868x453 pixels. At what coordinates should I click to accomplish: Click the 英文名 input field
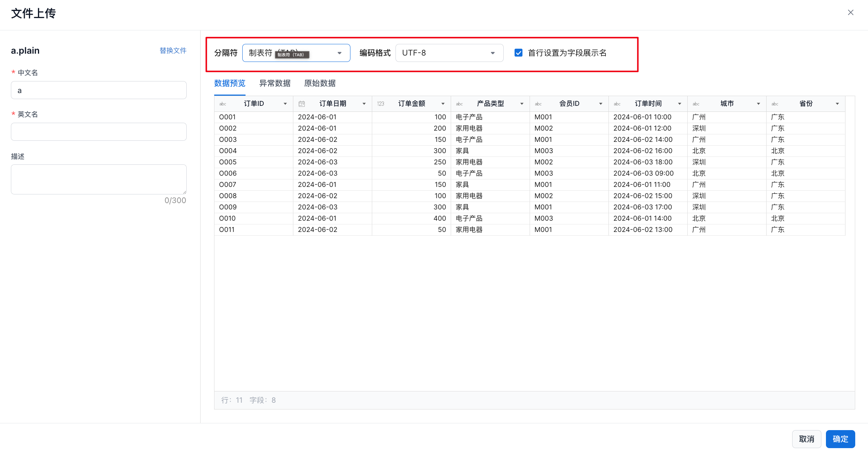click(x=98, y=132)
